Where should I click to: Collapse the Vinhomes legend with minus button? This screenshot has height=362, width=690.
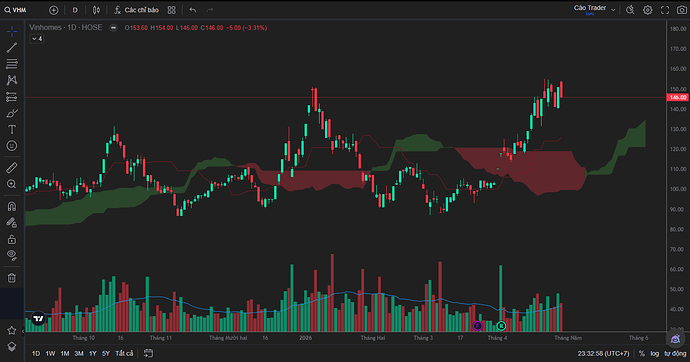[x=114, y=27]
